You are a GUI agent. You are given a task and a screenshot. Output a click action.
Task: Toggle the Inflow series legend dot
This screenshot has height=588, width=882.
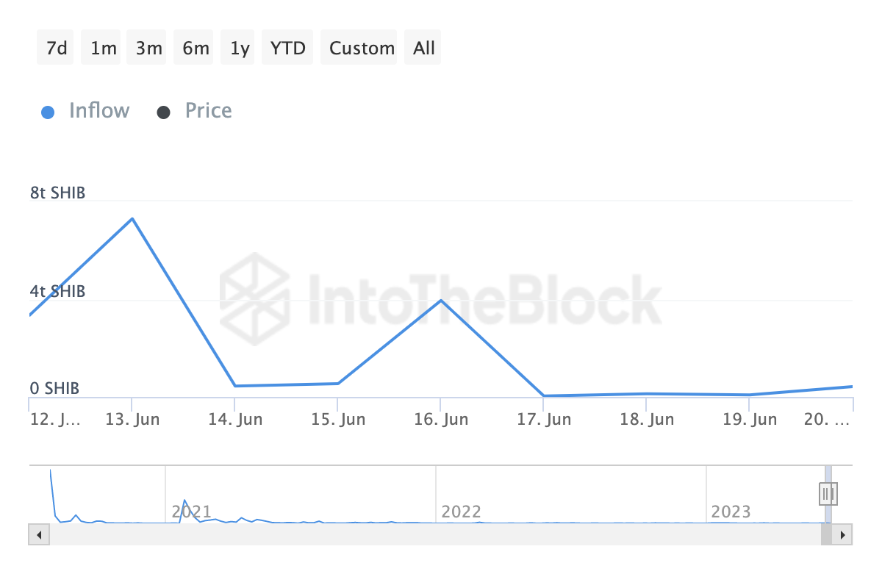[48, 112]
